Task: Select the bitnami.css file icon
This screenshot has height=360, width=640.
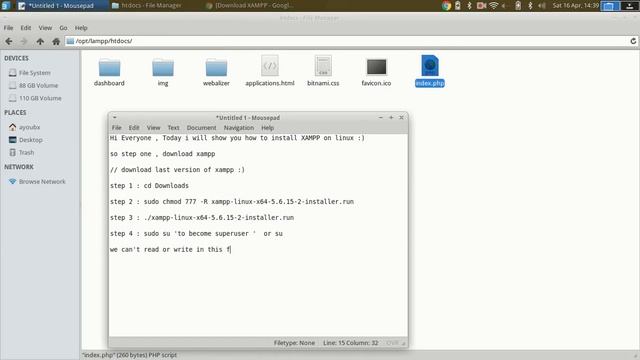Action: coord(323,66)
